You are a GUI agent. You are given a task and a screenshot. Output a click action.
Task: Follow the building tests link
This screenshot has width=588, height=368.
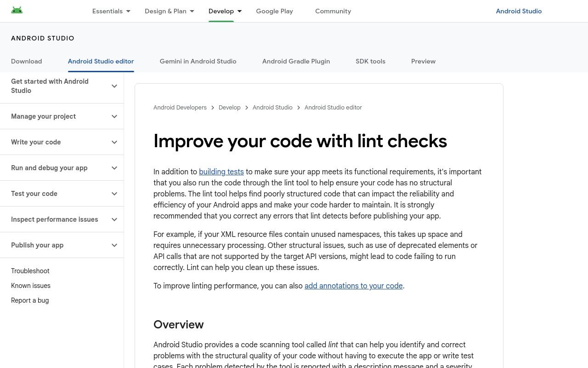tap(221, 172)
